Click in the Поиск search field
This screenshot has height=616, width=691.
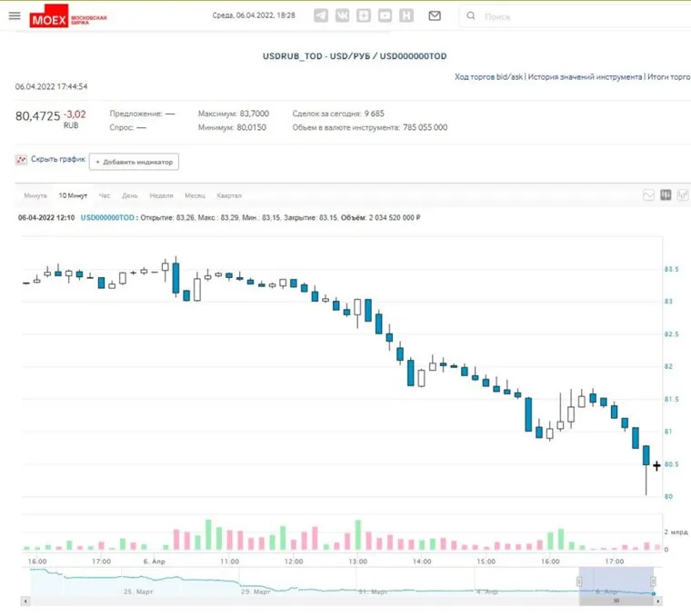pos(564,16)
